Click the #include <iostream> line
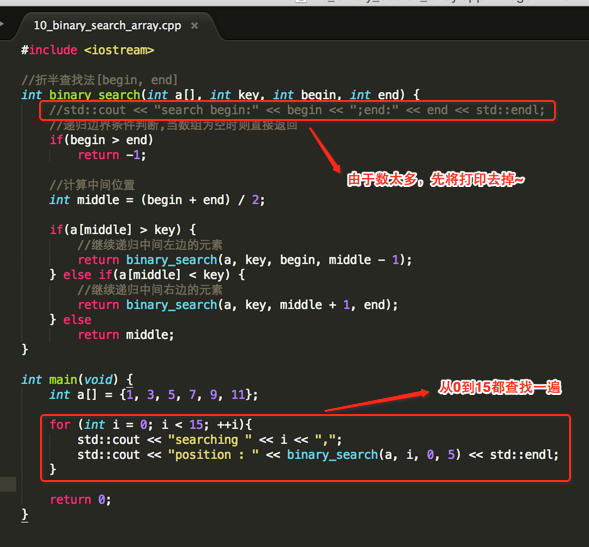Viewport: 589px width, 547px height. pos(88,50)
